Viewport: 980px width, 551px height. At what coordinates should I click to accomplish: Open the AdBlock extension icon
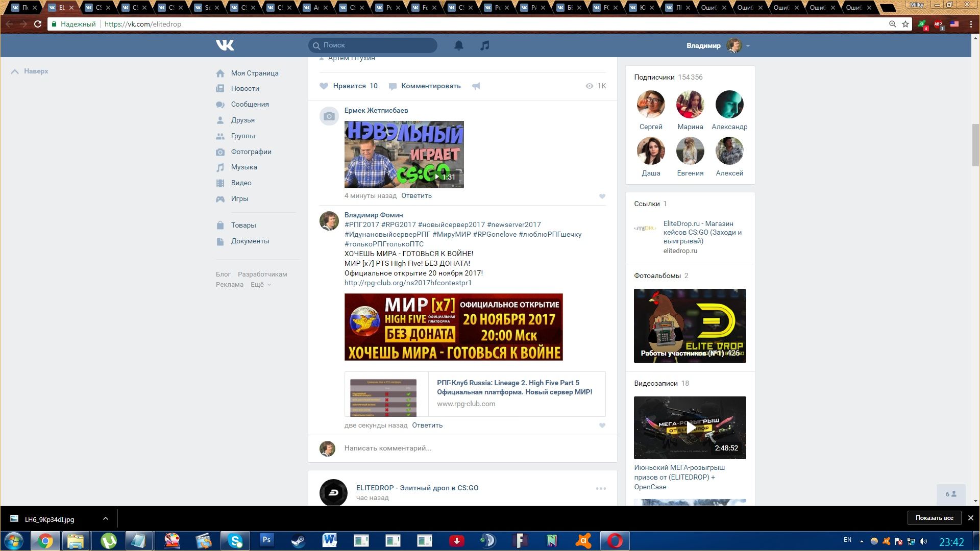point(938,24)
